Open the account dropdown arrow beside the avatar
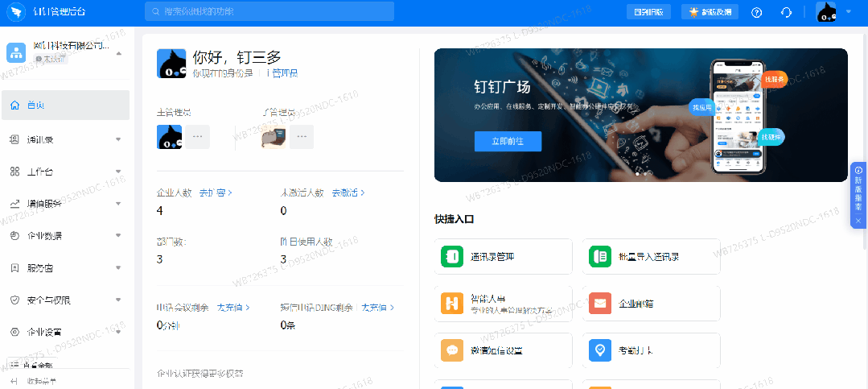This screenshot has height=389, width=868. (849, 11)
